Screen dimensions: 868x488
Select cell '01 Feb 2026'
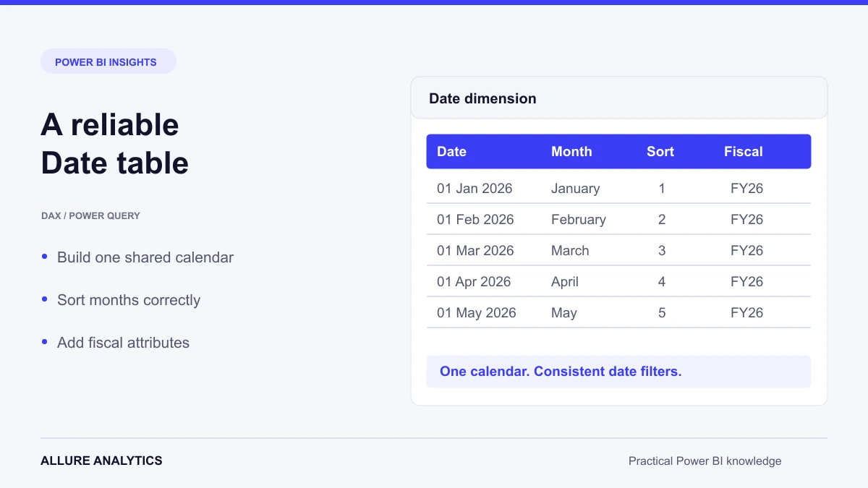475,219
